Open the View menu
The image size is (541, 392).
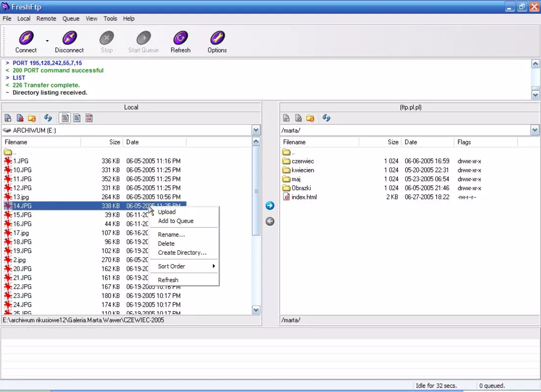(x=92, y=19)
